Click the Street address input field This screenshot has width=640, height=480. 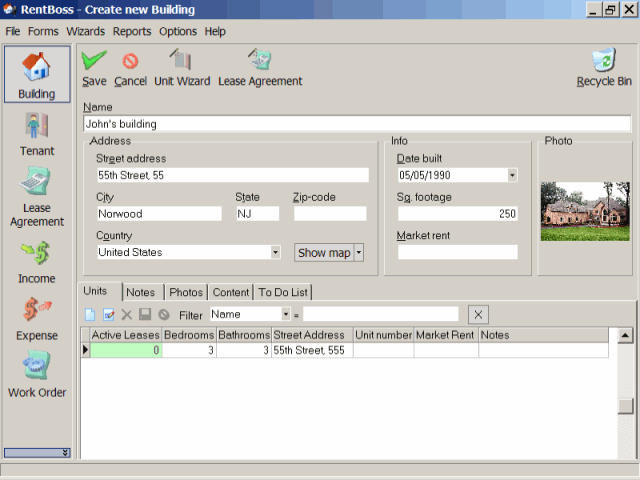[233, 175]
